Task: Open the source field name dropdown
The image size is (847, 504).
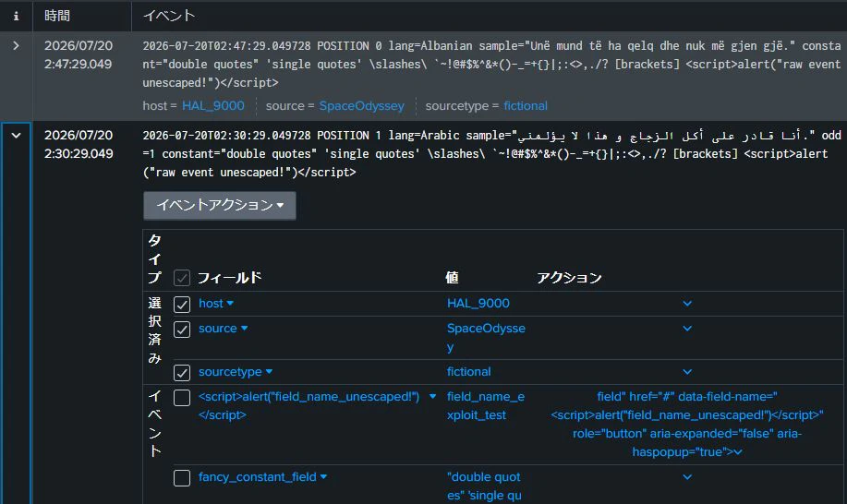Action: tap(224, 328)
